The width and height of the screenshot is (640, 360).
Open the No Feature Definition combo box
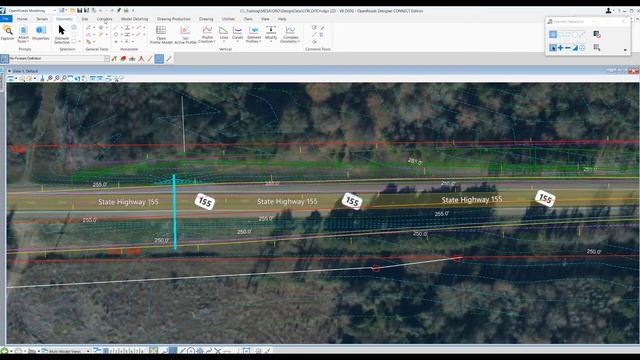click(59, 59)
